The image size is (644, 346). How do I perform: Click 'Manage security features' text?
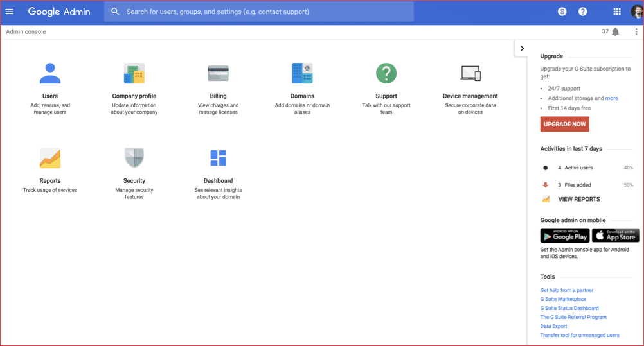point(134,193)
